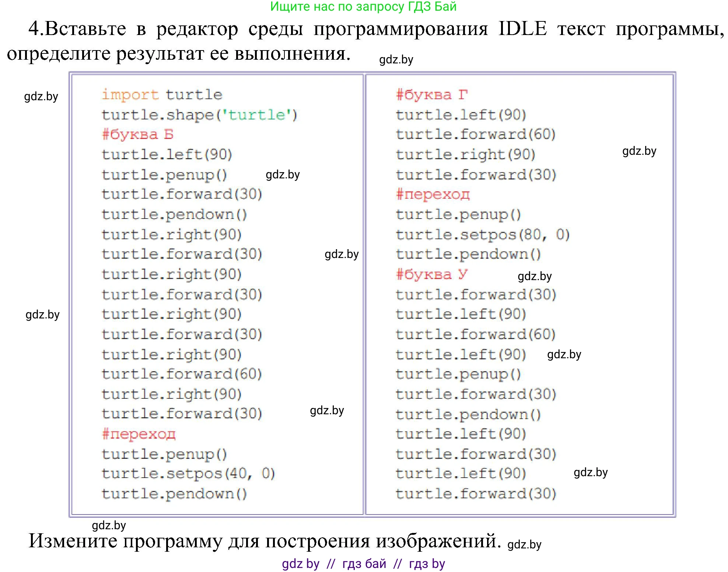
Task: Click gdz.by watermark beside "#буква У"
Action: (x=535, y=276)
